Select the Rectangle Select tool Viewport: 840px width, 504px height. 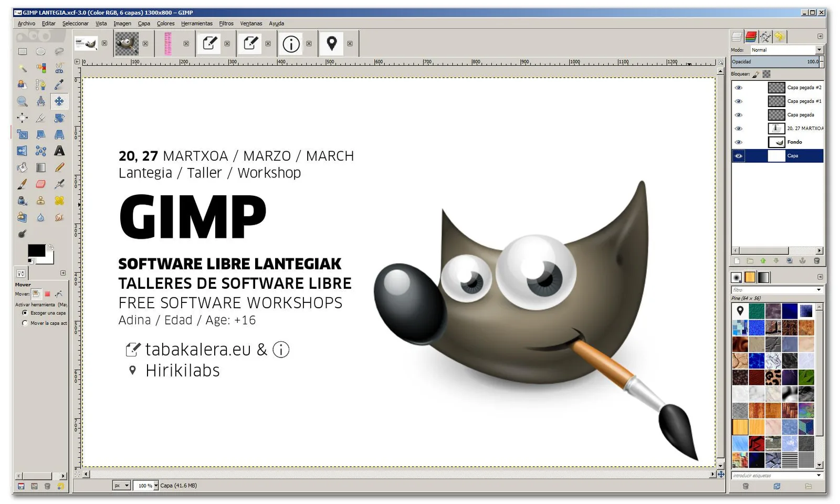(22, 51)
